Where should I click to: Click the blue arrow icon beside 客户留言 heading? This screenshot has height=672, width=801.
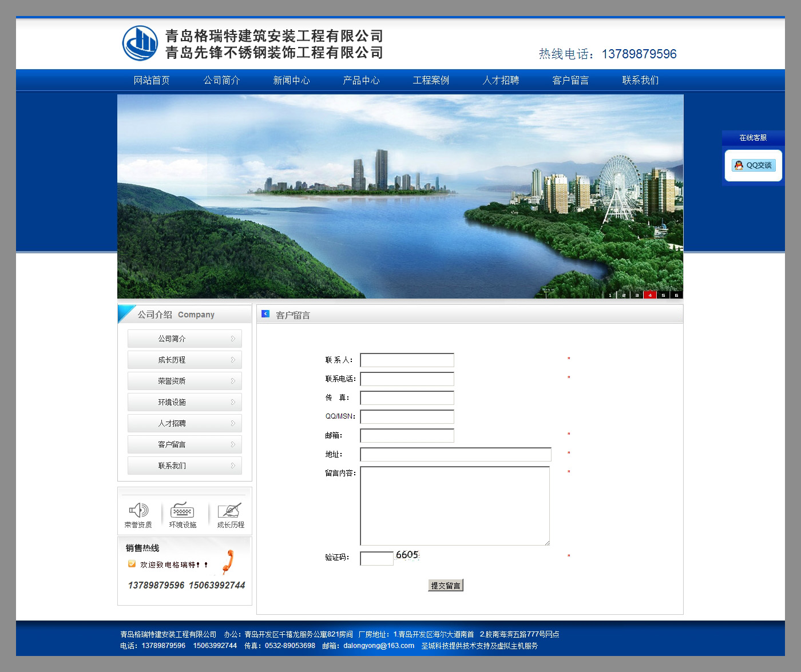coord(265,314)
